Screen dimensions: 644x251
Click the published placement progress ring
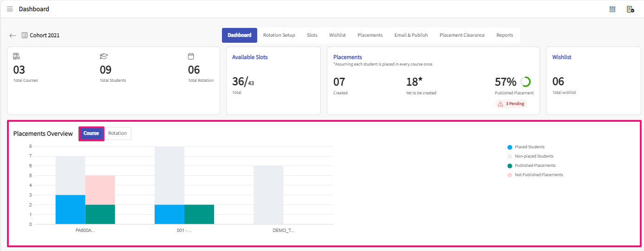click(526, 82)
